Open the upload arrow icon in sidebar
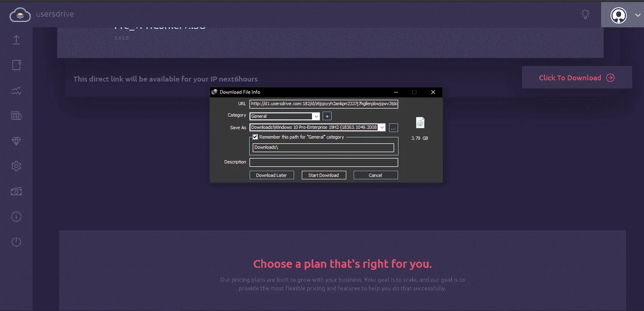Viewport: 644px width, 311px height. 16,40
